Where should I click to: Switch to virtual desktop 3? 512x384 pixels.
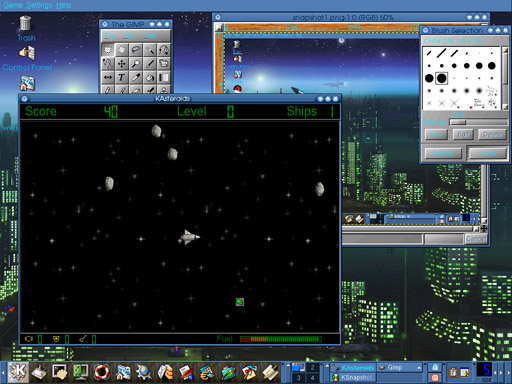coord(298,377)
